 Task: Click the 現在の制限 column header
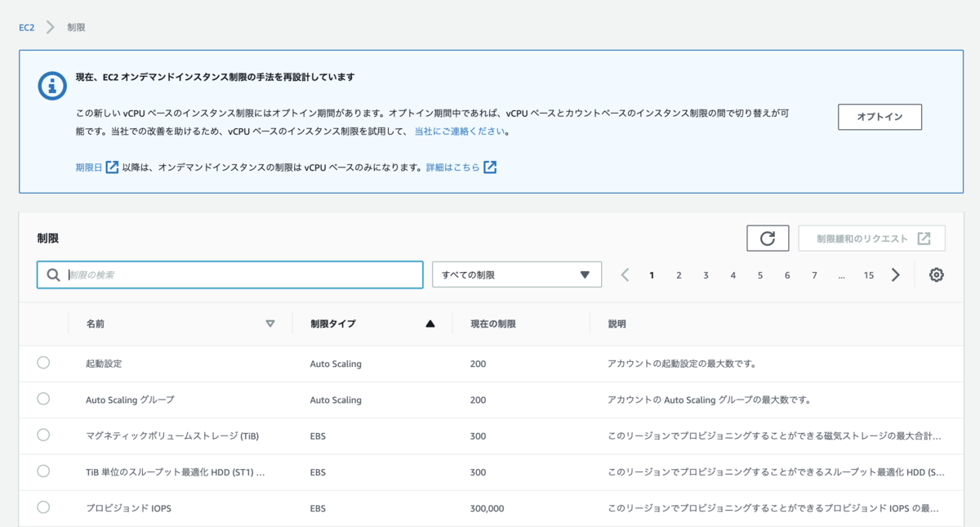[493, 324]
